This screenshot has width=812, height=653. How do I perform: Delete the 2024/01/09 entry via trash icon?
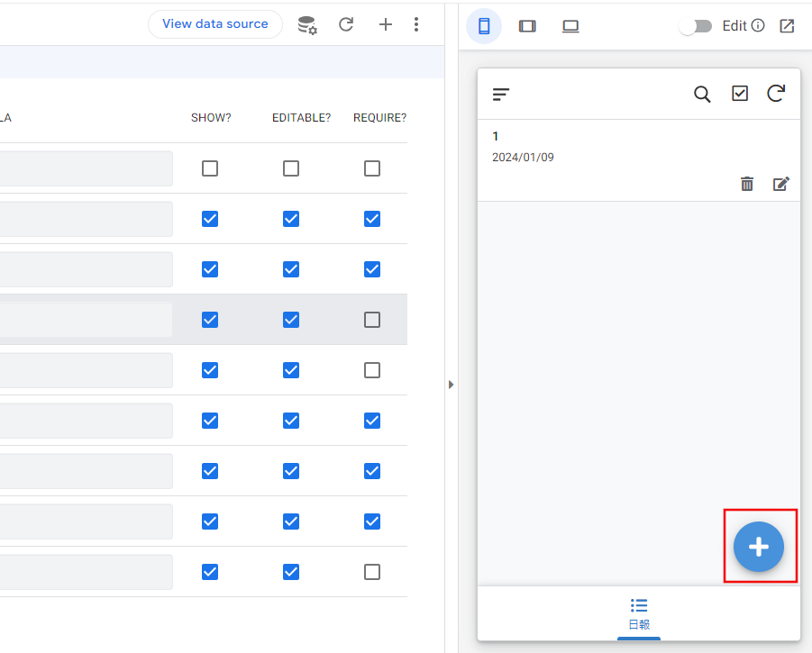pyautogui.click(x=747, y=184)
